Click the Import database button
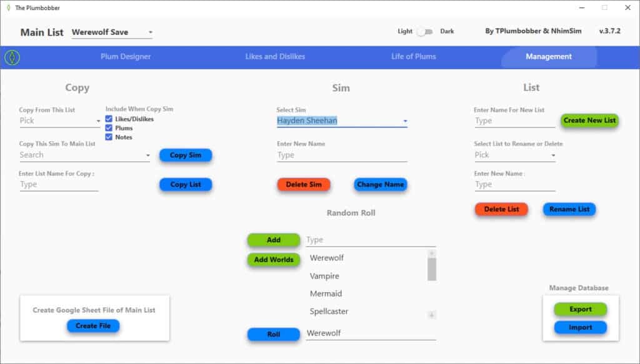The image size is (640, 364). click(x=581, y=327)
